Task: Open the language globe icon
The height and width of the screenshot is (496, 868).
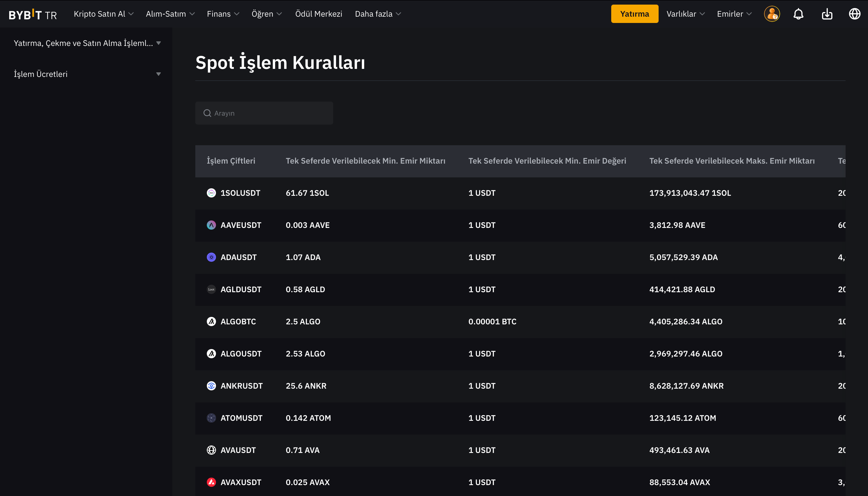Action: pyautogui.click(x=855, y=14)
